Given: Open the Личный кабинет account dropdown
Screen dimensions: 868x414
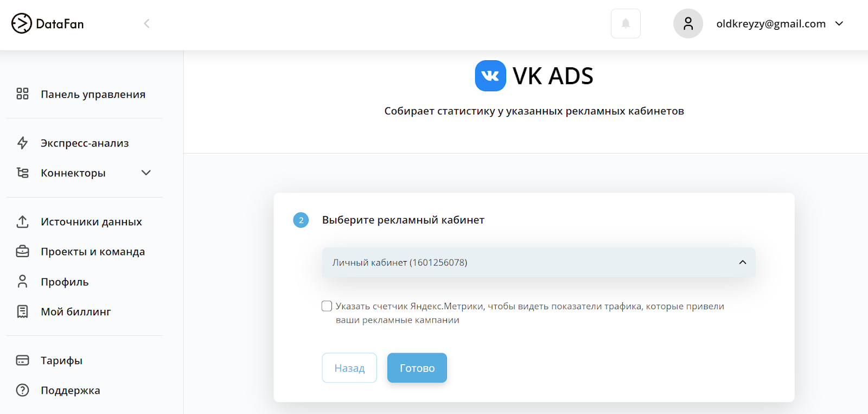Looking at the screenshot, I should click(x=538, y=263).
